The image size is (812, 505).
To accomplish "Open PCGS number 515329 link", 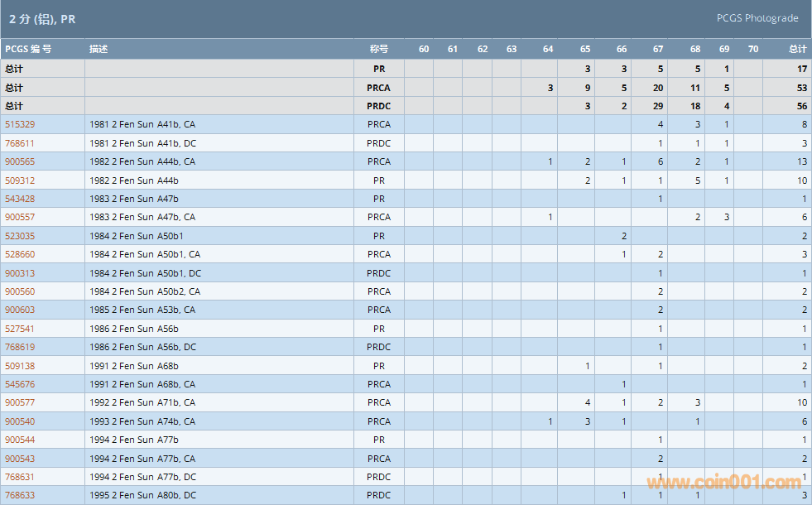I will pos(20,124).
